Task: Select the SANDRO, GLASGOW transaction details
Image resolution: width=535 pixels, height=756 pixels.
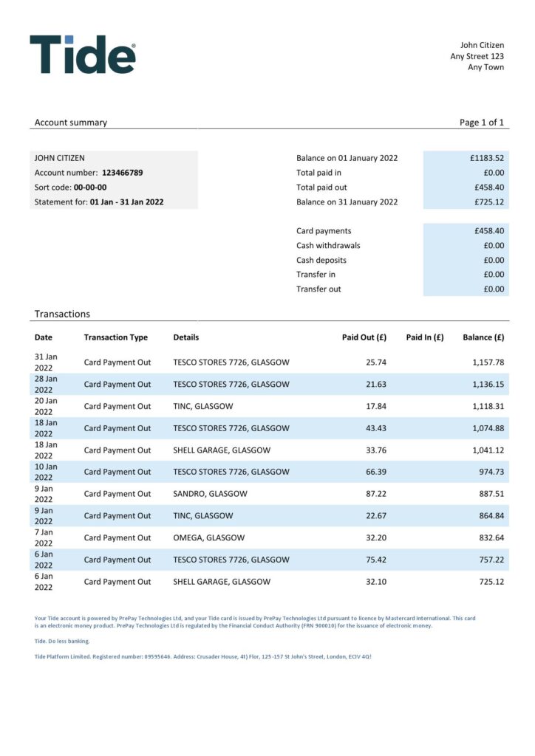Action: point(210,494)
